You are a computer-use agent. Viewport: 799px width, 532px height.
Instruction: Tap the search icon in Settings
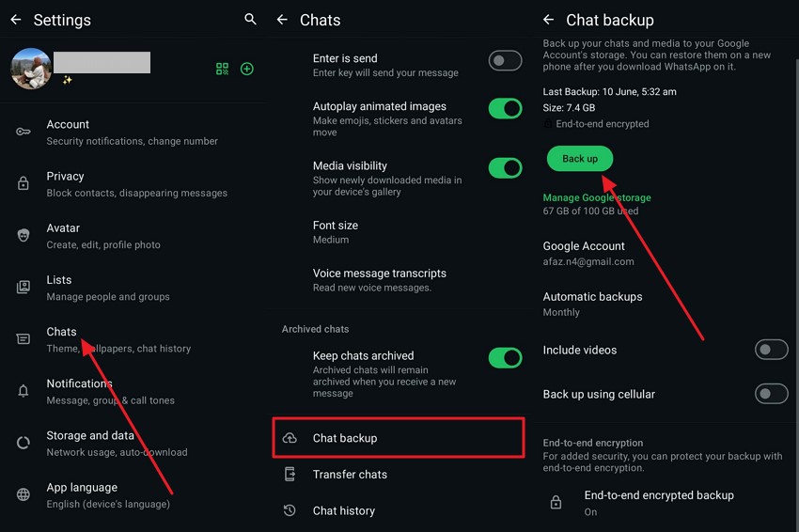click(x=250, y=19)
